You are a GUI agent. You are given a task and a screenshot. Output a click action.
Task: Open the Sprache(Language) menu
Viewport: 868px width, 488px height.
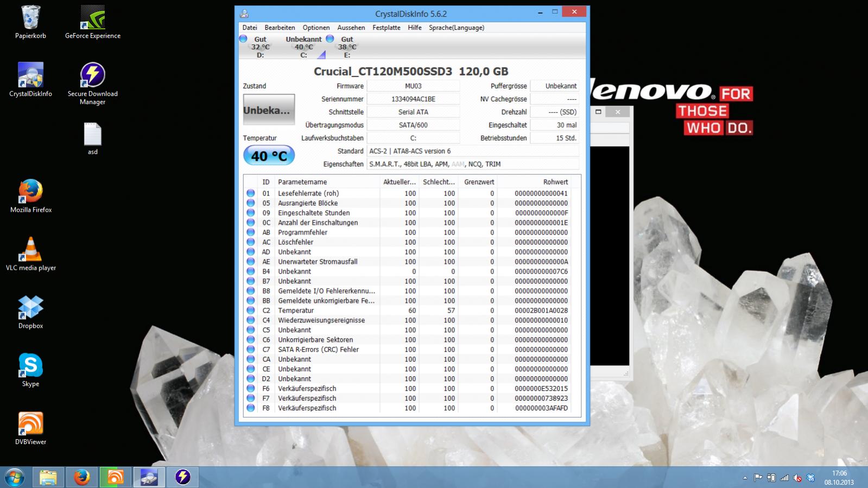pyautogui.click(x=457, y=28)
